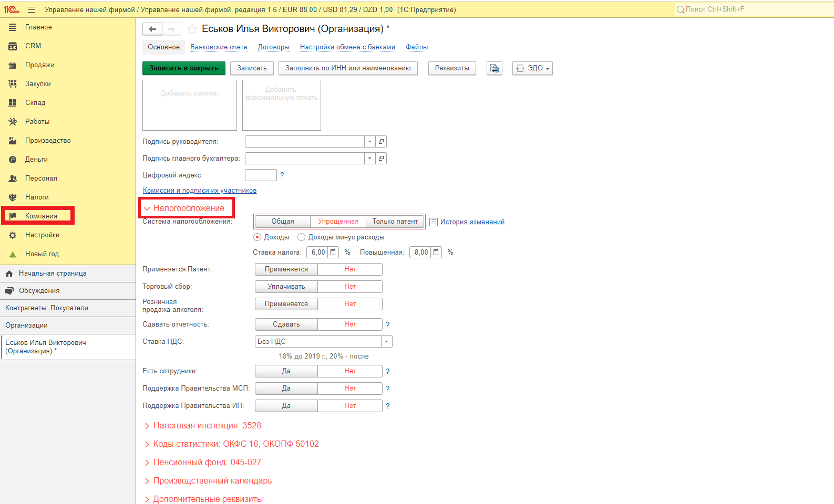The width and height of the screenshot is (834, 504).
Task: Open the Деньги section in sidebar
Action: pos(36,160)
